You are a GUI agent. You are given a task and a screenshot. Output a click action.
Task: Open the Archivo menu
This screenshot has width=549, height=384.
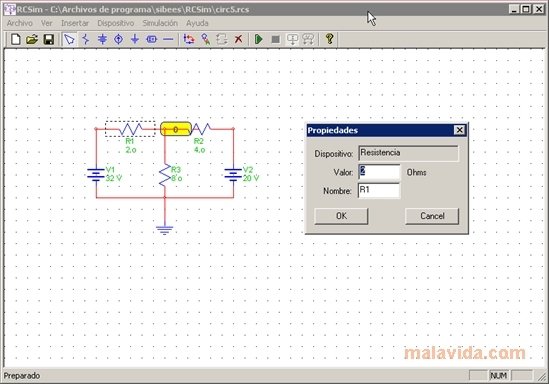coord(20,23)
